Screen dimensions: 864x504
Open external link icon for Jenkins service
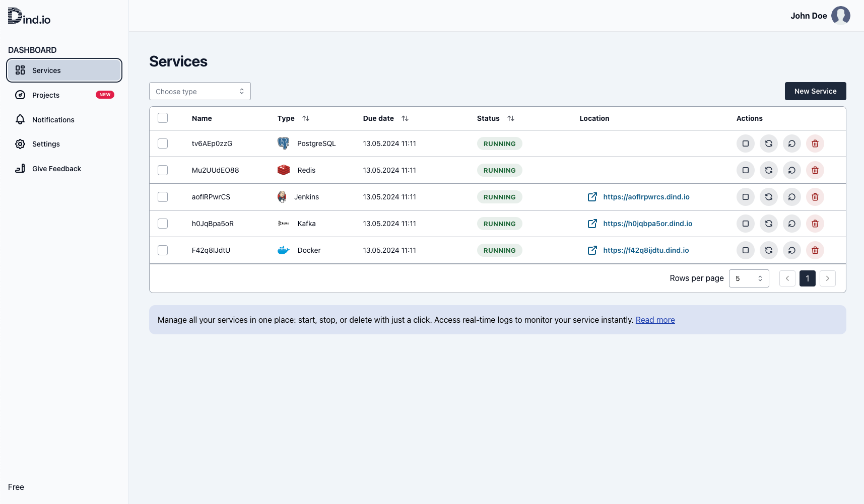[592, 197]
